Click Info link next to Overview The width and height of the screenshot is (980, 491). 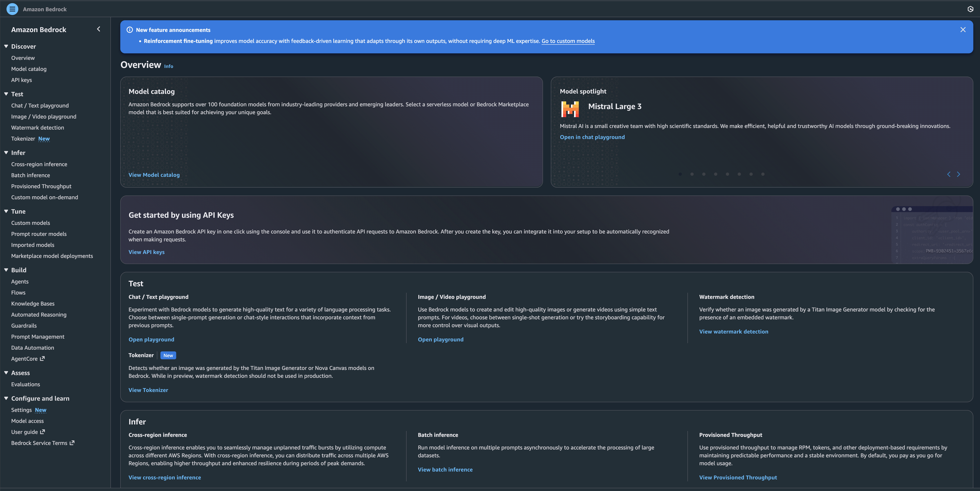(169, 66)
